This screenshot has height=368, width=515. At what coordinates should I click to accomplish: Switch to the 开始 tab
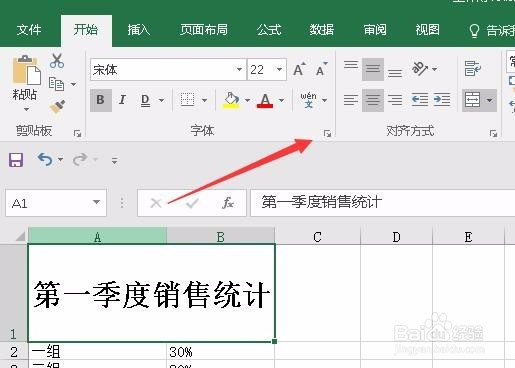click(x=86, y=30)
